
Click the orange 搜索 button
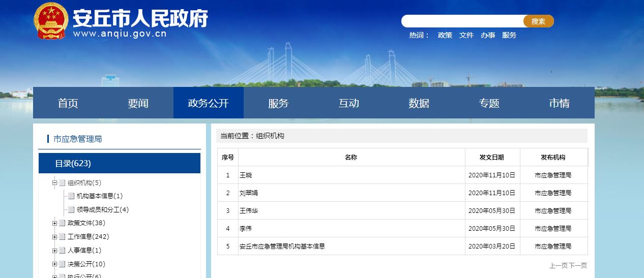pos(539,21)
